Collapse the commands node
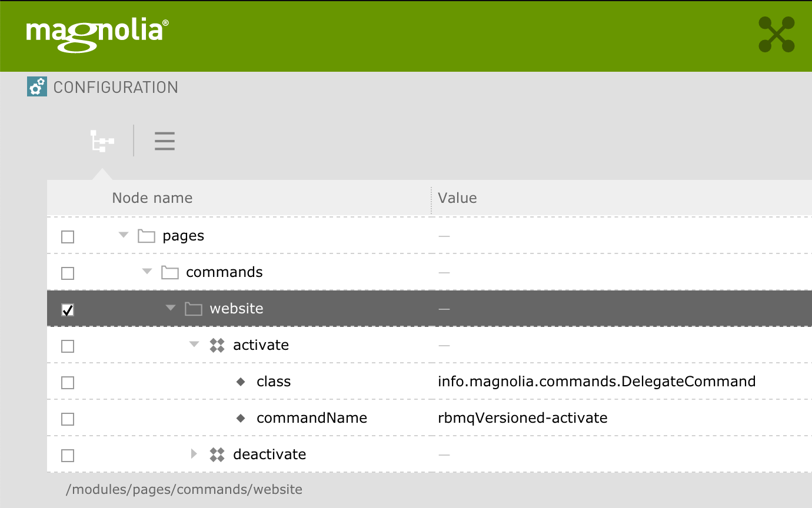The image size is (812, 508). [x=147, y=272]
